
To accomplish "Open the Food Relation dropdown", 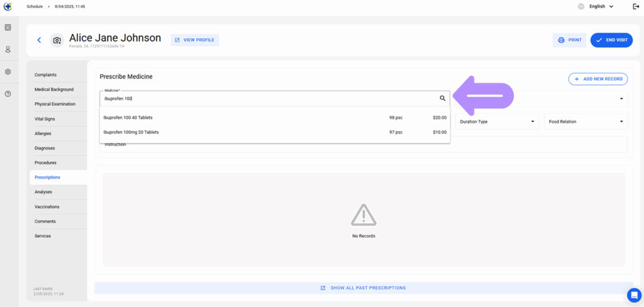I will 586,121.
